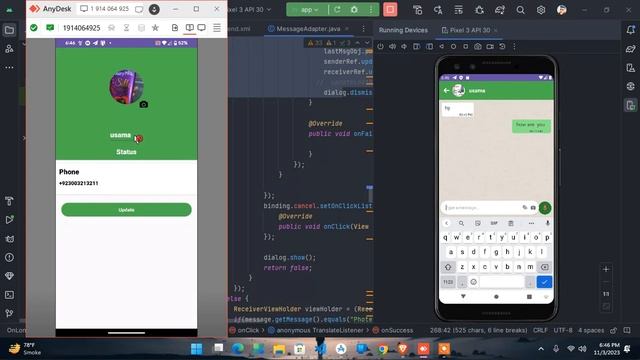Open the structure tool window icon in left sidebar

point(9,49)
